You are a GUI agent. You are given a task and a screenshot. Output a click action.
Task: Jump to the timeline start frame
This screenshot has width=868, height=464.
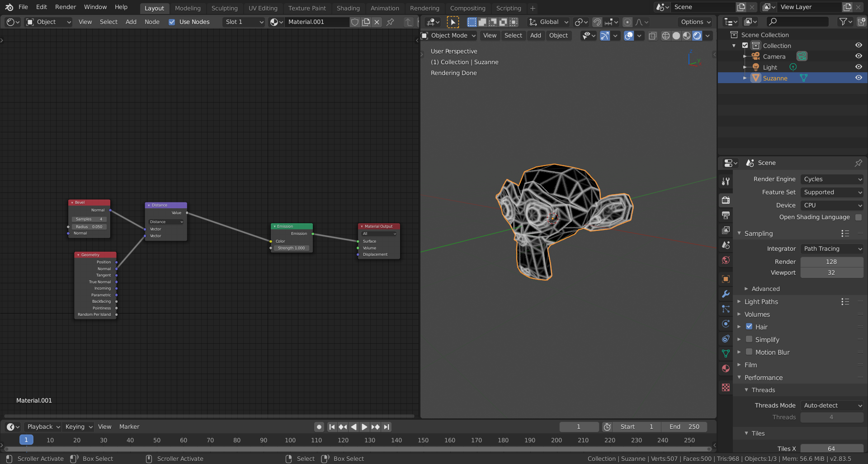(x=332, y=427)
